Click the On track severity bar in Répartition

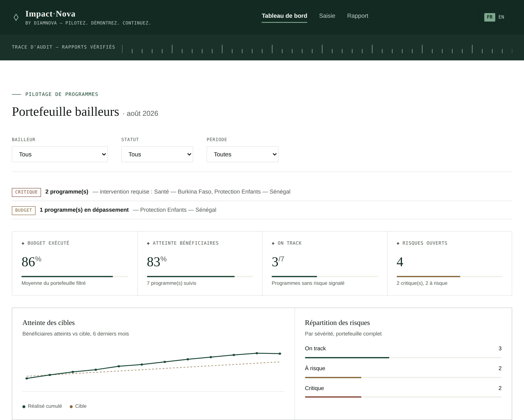point(403,358)
